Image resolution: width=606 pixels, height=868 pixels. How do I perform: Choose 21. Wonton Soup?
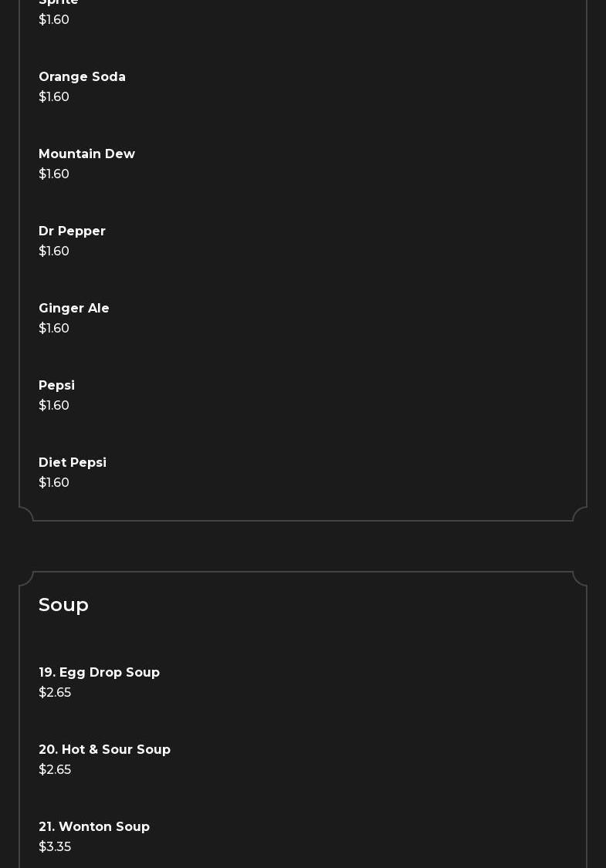(x=94, y=827)
